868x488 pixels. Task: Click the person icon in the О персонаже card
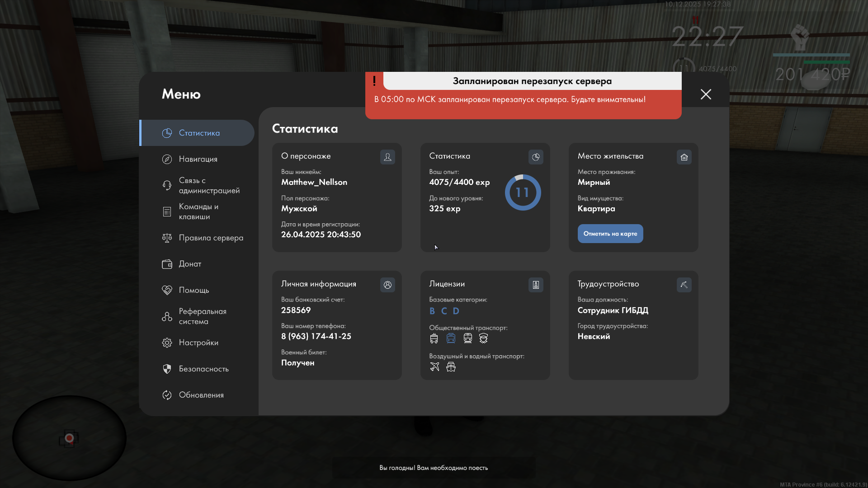pos(387,157)
